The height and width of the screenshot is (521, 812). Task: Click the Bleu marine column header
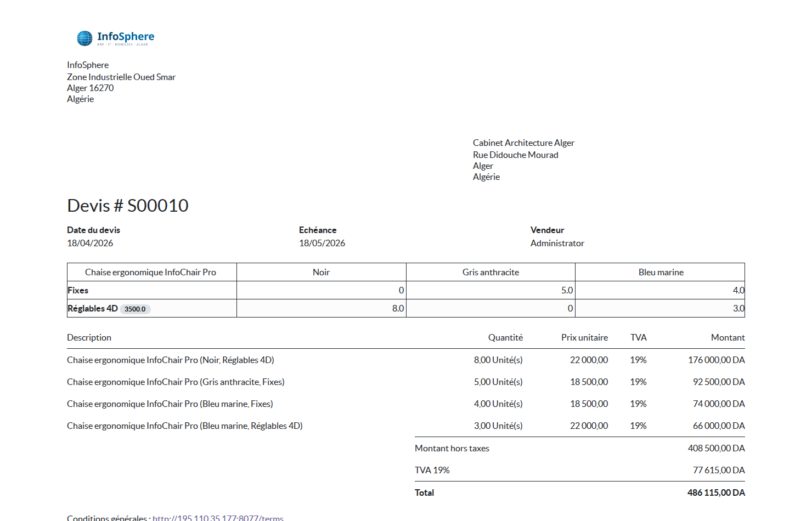pos(661,273)
